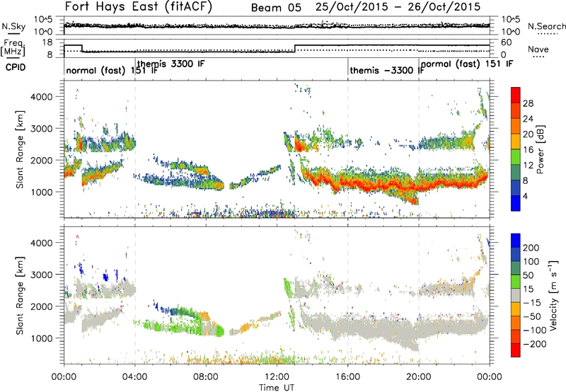Screen dimensions: 566x392
Task: Click the '16:00' time axis tick label
Action: pos(347,376)
